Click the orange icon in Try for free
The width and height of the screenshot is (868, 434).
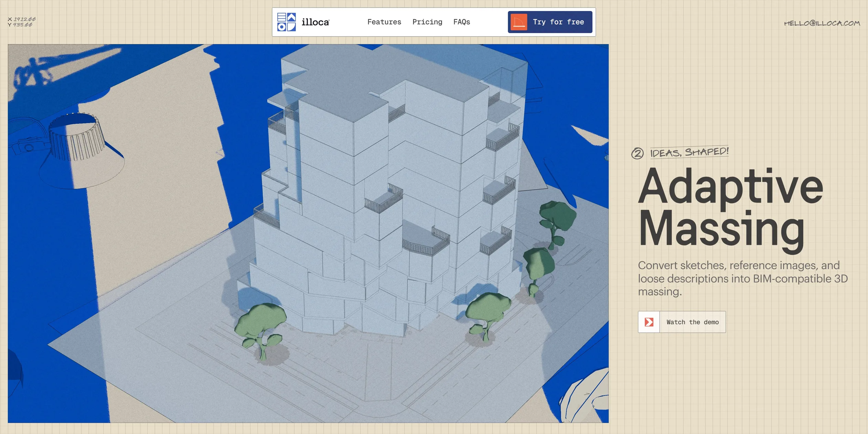[519, 22]
